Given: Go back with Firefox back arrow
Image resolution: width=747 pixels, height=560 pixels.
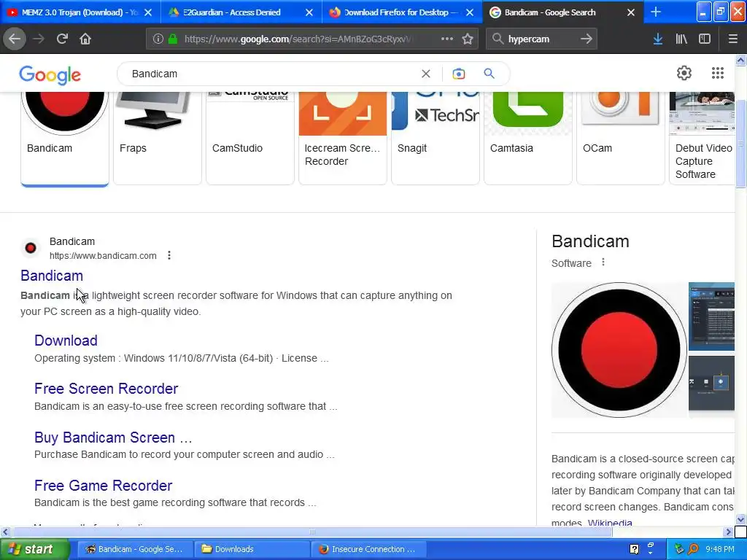Looking at the screenshot, I should pos(15,39).
